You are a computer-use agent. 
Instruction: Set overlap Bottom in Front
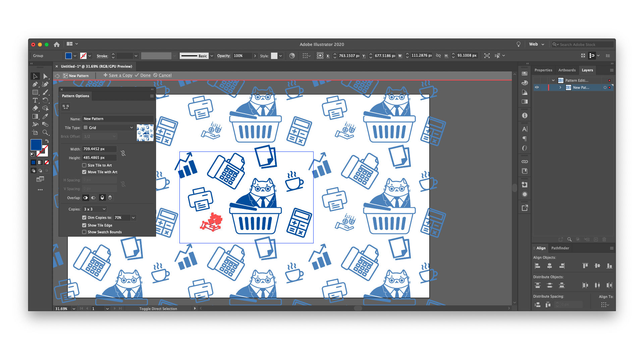(x=110, y=198)
